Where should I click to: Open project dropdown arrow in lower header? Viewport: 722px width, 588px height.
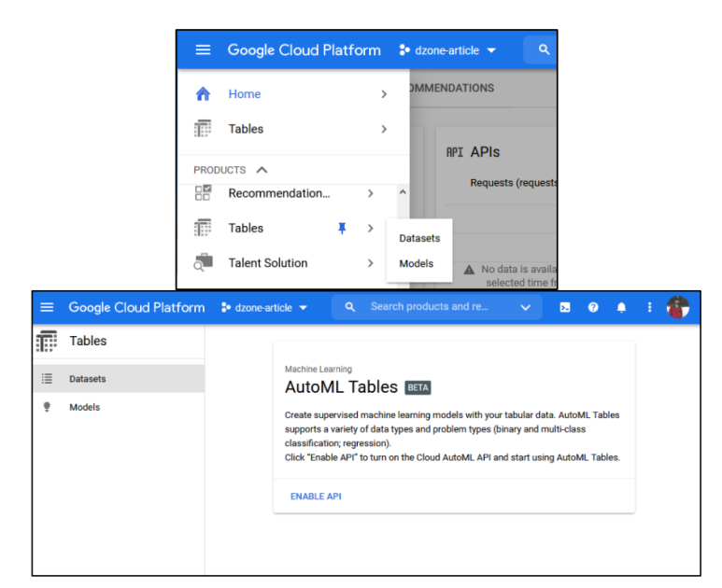[x=303, y=308]
